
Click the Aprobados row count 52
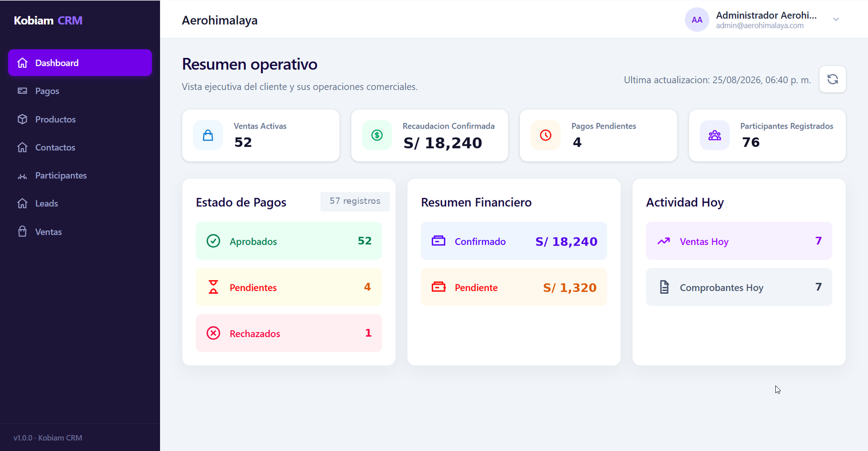365,241
